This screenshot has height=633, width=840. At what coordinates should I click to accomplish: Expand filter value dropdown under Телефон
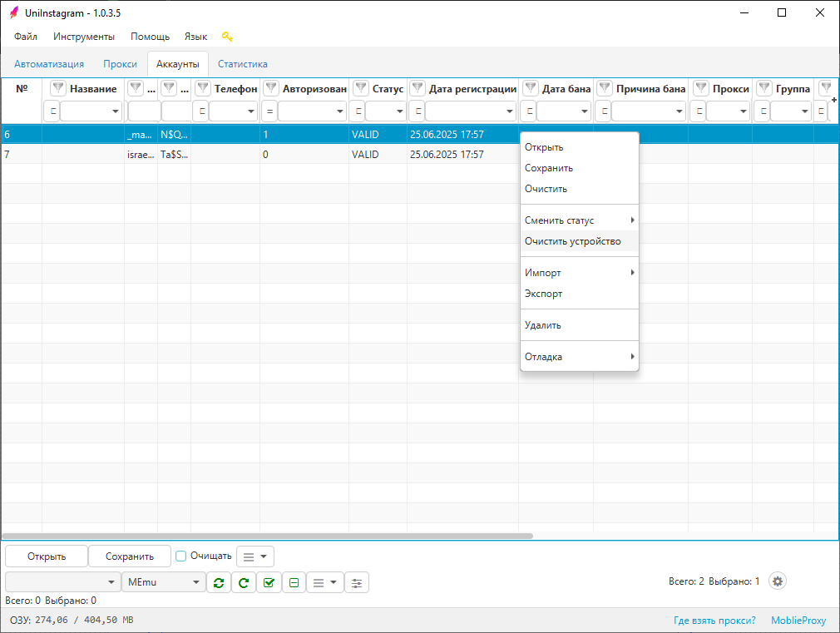(x=250, y=111)
